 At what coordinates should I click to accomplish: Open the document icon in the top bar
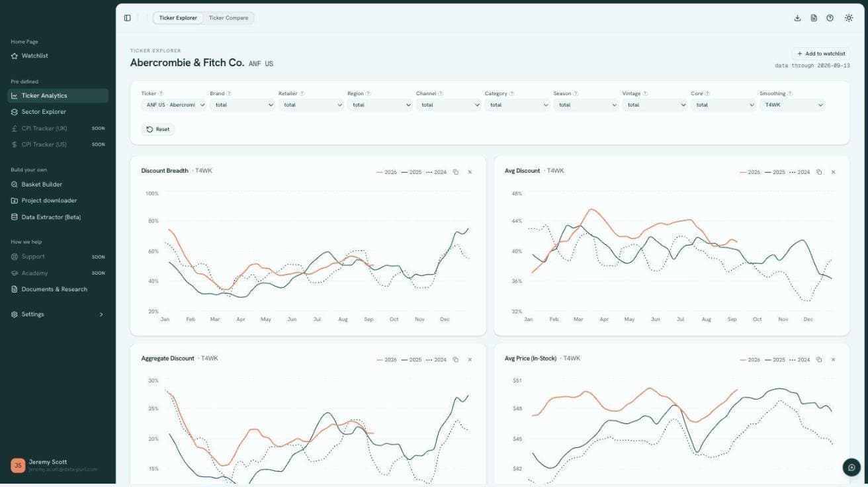814,18
